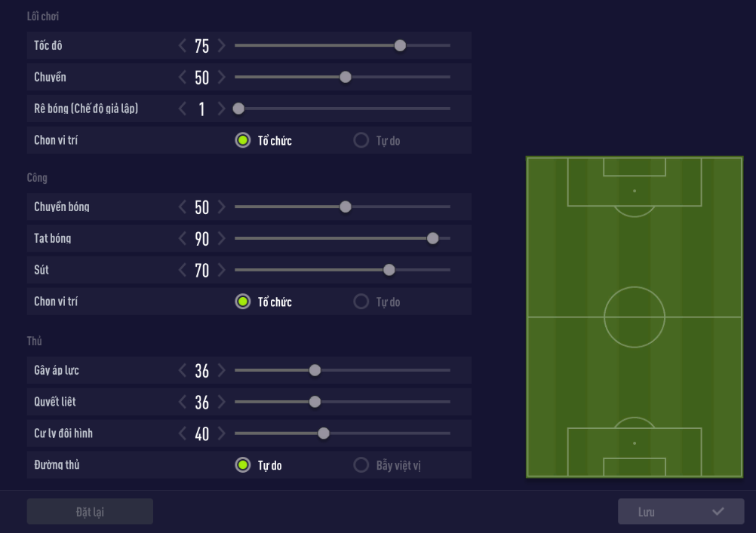The image size is (756, 533).
Task: Decrease Tạt bóng with left arrow
Action: pos(182,239)
